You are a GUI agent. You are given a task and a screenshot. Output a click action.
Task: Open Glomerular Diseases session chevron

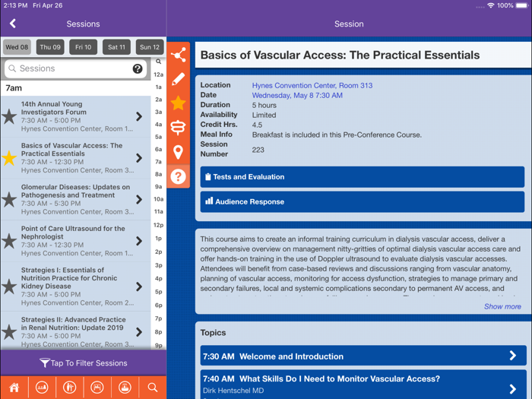[x=139, y=200]
